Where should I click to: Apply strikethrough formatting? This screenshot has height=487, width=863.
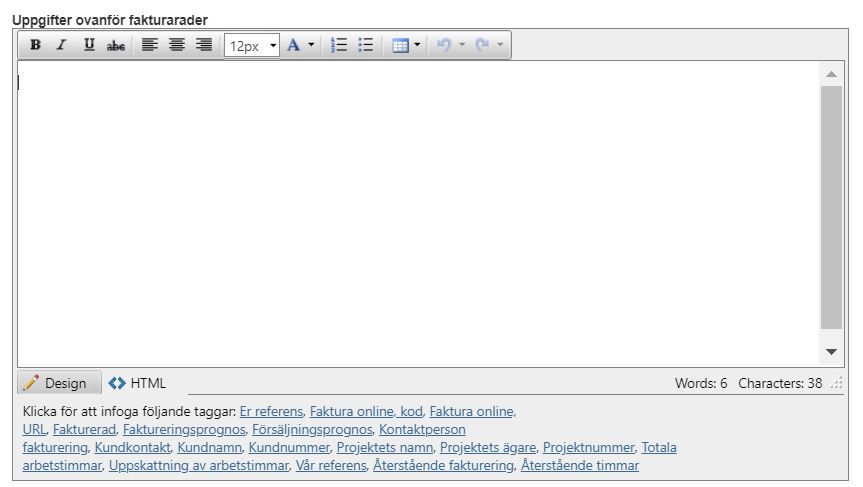pos(116,45)
